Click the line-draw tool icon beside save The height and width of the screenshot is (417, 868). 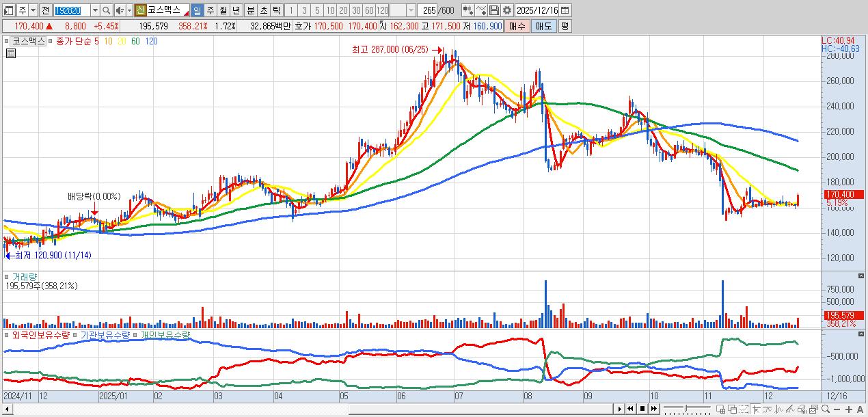click(x=482, y=10)
